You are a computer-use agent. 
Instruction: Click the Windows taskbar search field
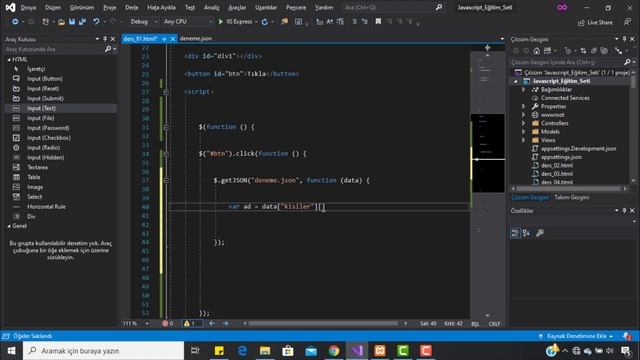point(103,351)
